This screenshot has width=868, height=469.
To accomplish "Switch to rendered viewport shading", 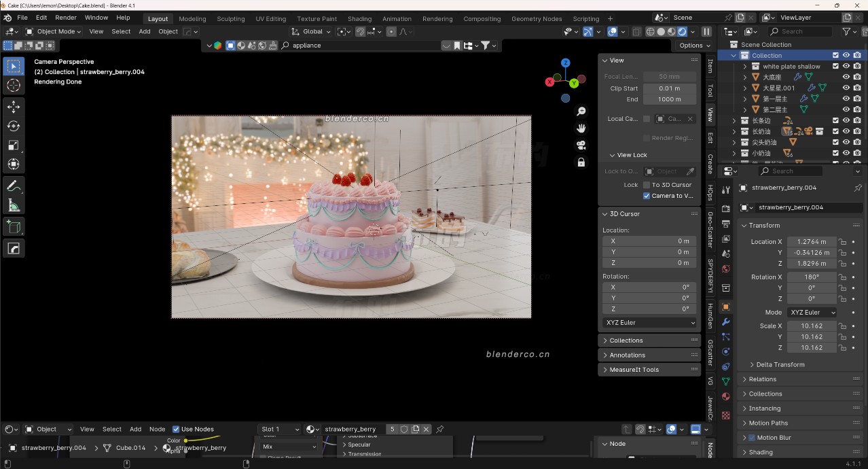I will [683, 31].
